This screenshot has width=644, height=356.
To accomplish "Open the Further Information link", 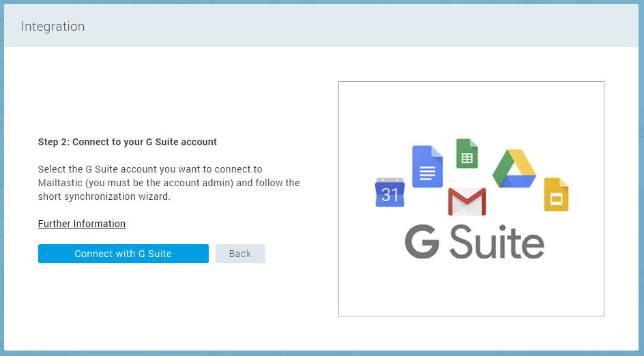I will click(82, 224).
